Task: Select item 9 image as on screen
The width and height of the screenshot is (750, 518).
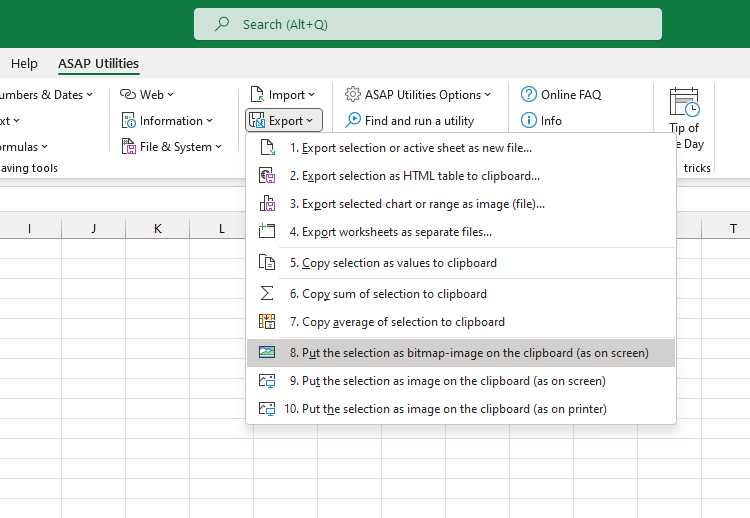Action: (461, 381)
